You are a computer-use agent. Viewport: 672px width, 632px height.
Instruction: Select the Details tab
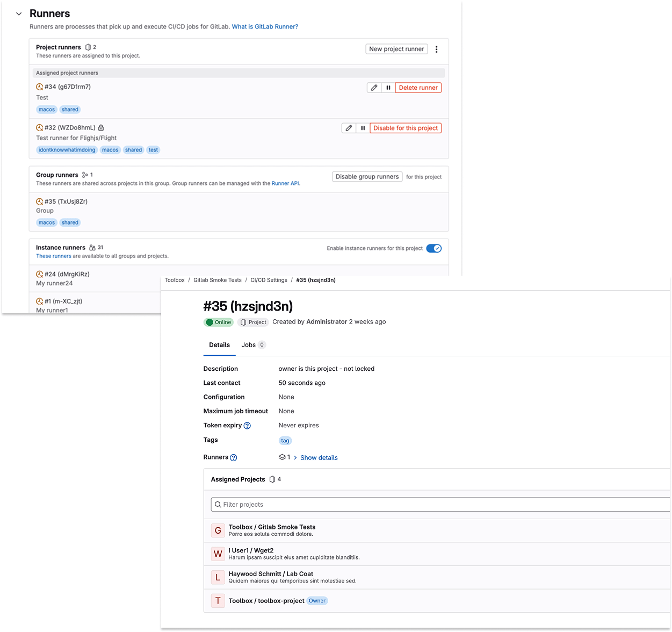219,345
